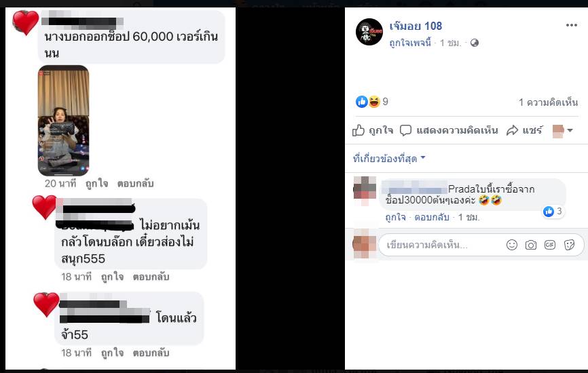The width and height of the screenshot is (588, 373).
Task: Expand the ที่เกี่ยวข้องที่สุด sort dropdown
Action: point(389,159)
